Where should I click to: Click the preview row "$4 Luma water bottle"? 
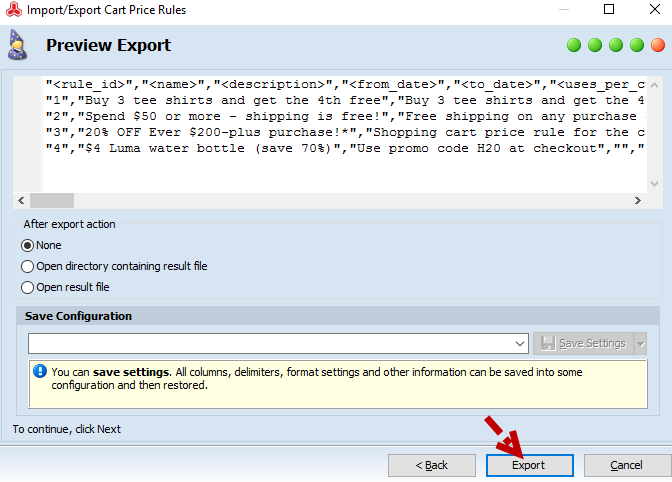[345, 149]
